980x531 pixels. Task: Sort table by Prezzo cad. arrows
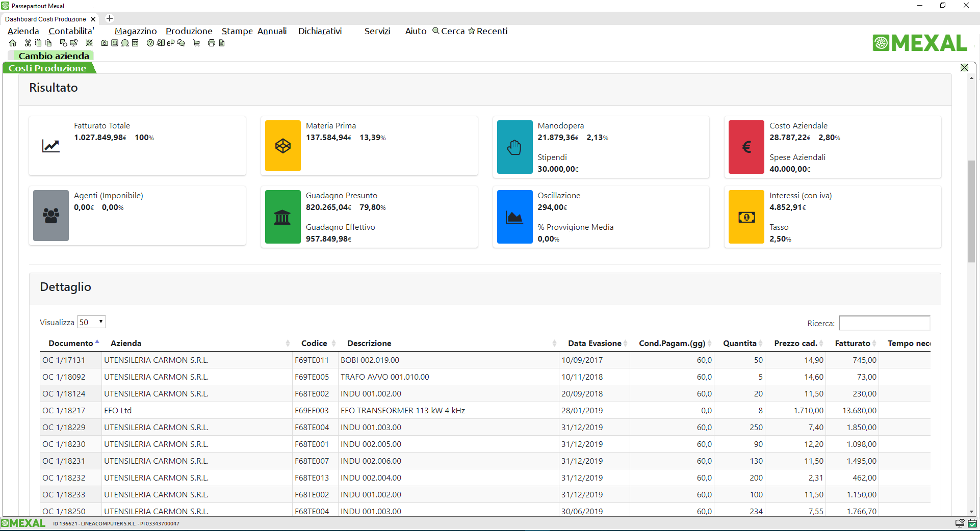click(x=821, y=343)
